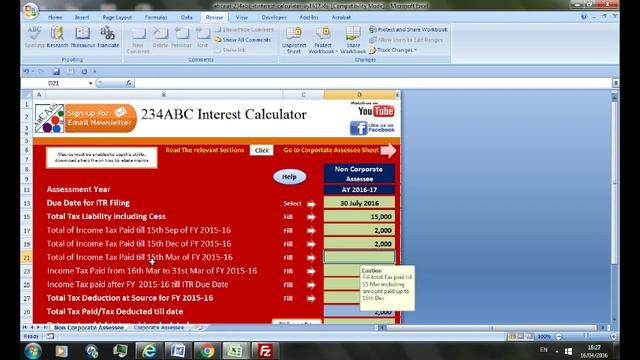Viewport: 640px width, 360px height.
Task: Open Internet Explorer from taskbar
Action: (149, 351)
